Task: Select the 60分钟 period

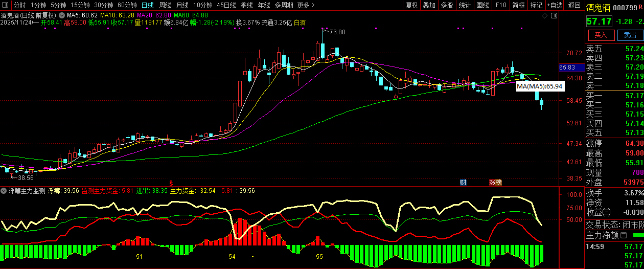Action: click(127, 5)
